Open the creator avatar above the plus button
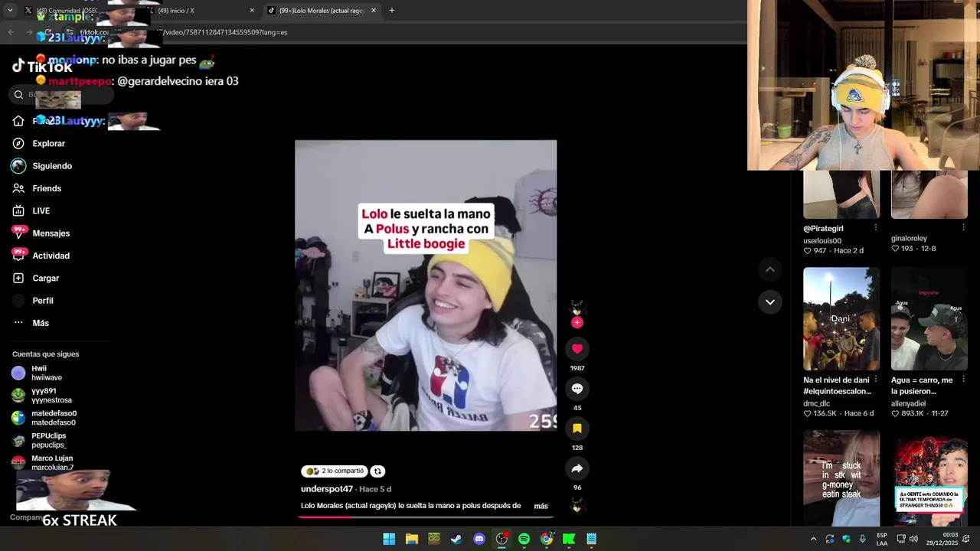Screen dimensions: 980x551 [577, 308]
